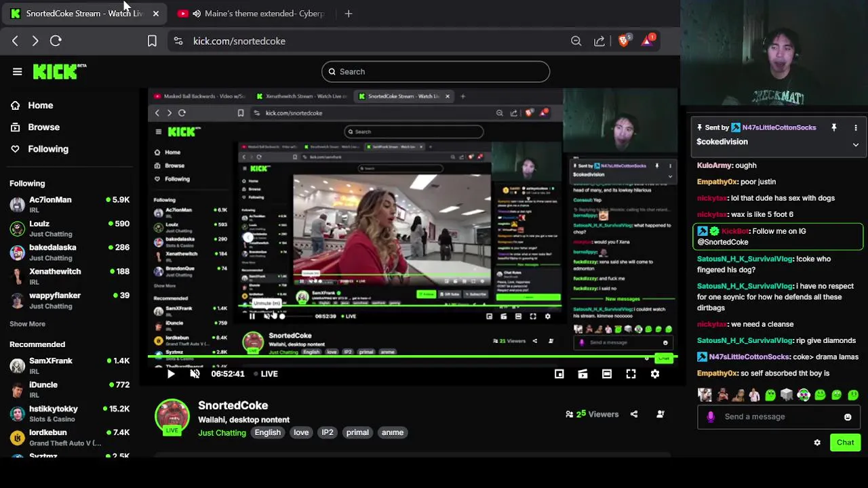Open hstikkytokky recommended channel
Screen dimensions: 868x488
[x=69, y=413]
